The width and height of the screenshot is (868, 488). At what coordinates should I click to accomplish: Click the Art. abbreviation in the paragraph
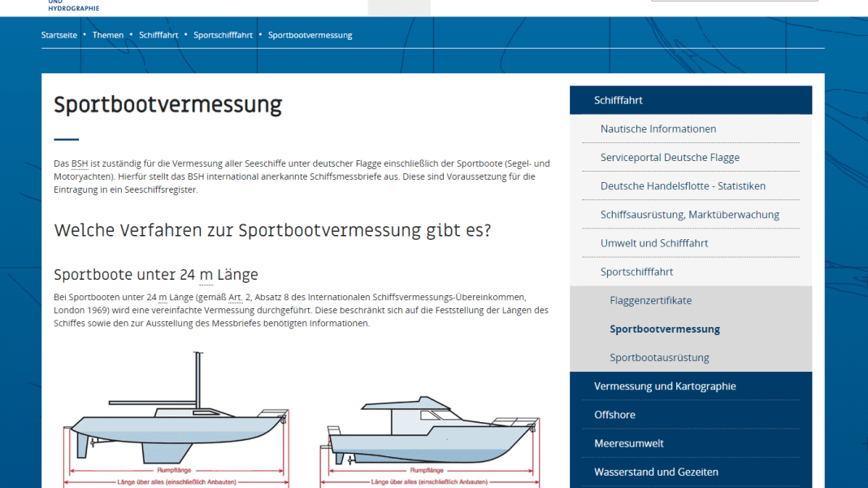[x=235, y=297]
